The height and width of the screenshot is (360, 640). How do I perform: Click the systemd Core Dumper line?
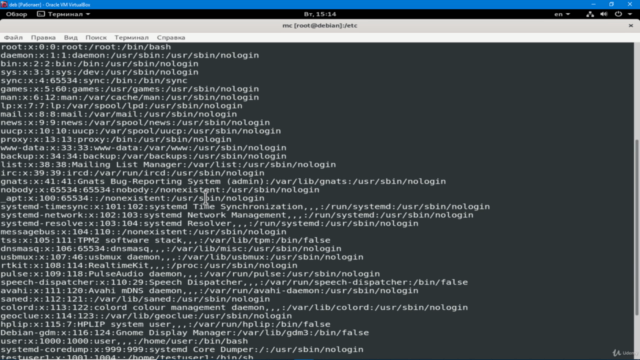(x=182, y=349)
